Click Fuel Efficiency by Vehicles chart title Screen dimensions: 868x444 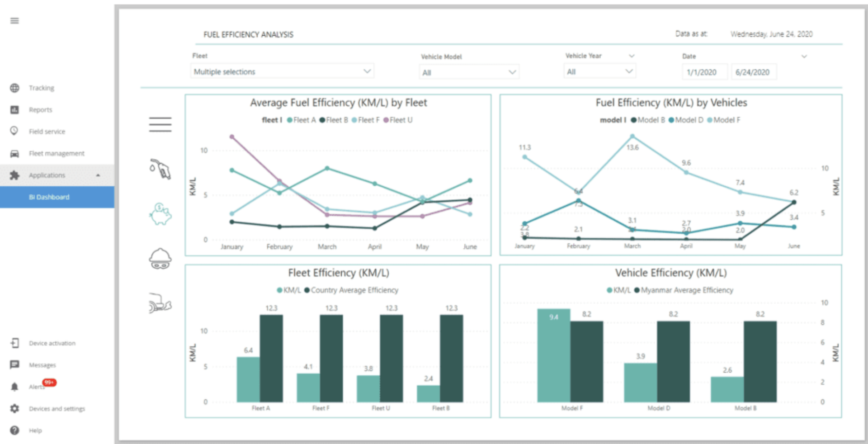coord(671,103)
